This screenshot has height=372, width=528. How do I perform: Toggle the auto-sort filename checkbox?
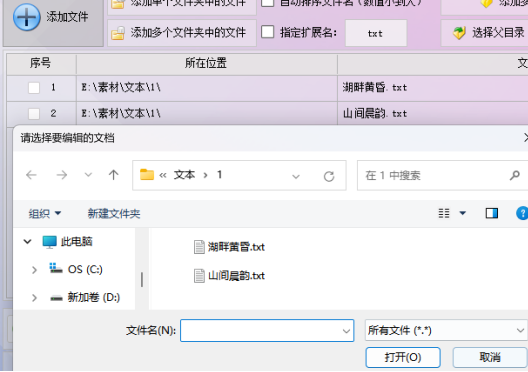268,3
